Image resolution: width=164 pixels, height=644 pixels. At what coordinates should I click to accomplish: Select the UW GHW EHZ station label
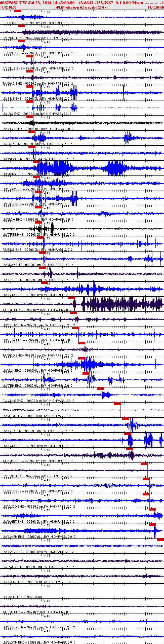click(38, 295)
